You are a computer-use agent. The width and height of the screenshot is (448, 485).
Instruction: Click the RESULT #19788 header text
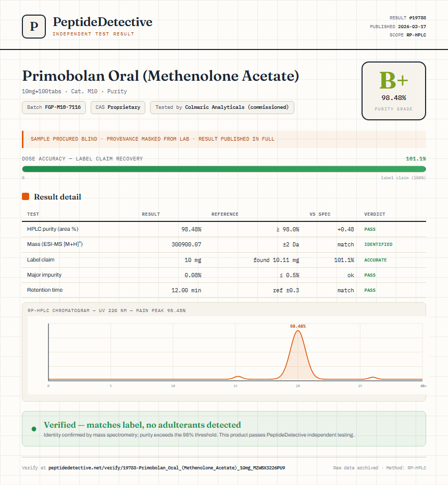point(408,18)
